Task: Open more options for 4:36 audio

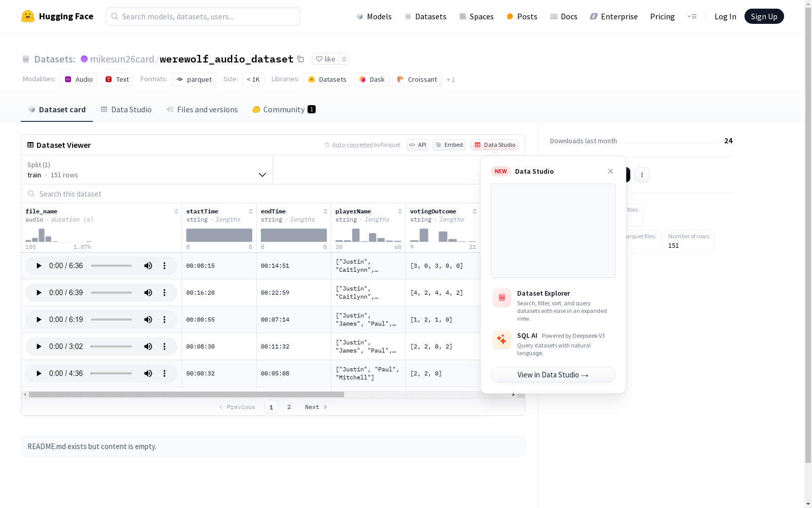Action: point(164,373)
